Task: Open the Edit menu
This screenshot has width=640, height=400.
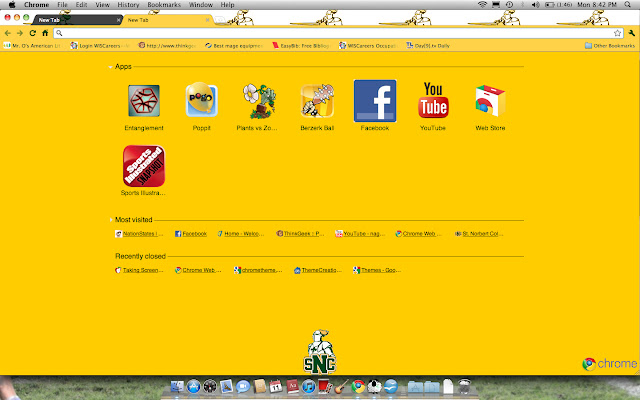Action: coord(81,4)
